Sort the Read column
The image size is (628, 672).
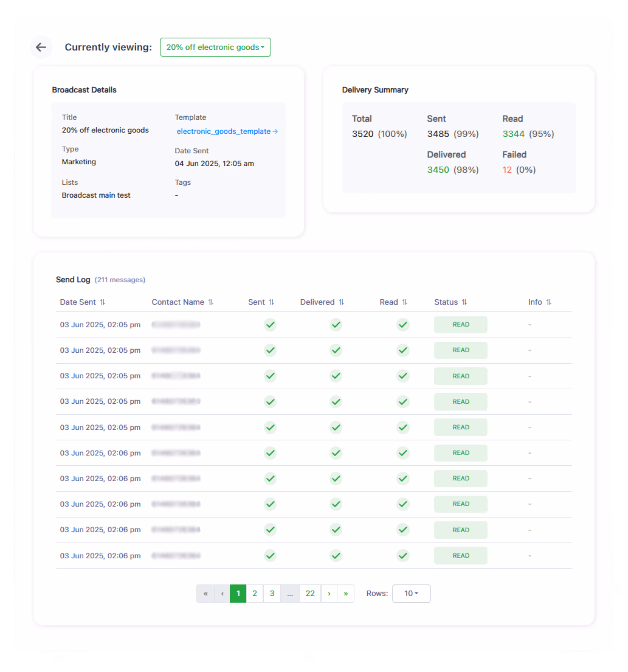(405, 302)
